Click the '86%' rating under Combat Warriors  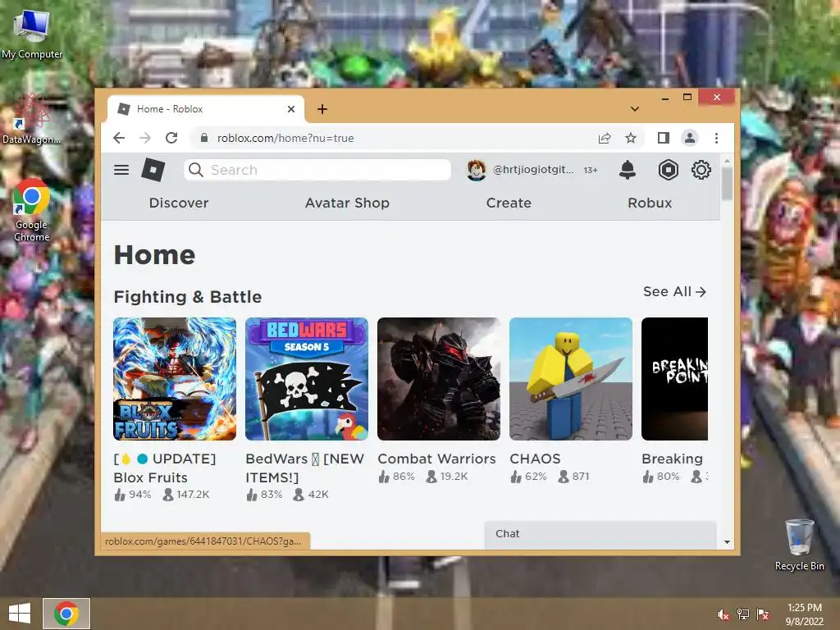(404, 477)
